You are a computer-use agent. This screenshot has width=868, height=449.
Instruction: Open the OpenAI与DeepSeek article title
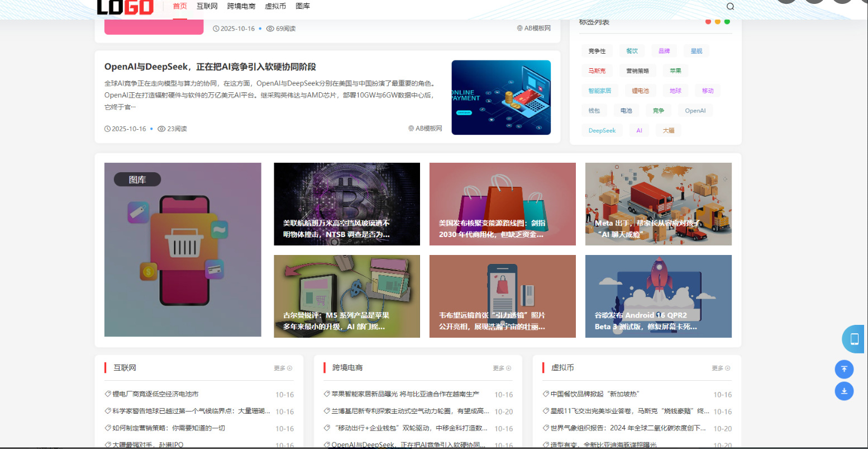click(x=210, y=67)
